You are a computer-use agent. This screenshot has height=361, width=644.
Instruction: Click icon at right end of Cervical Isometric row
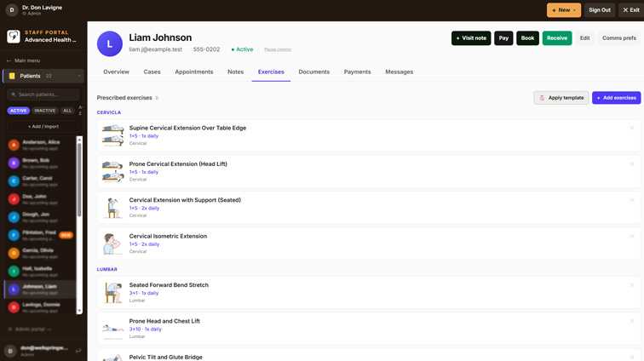pos(632,236)
